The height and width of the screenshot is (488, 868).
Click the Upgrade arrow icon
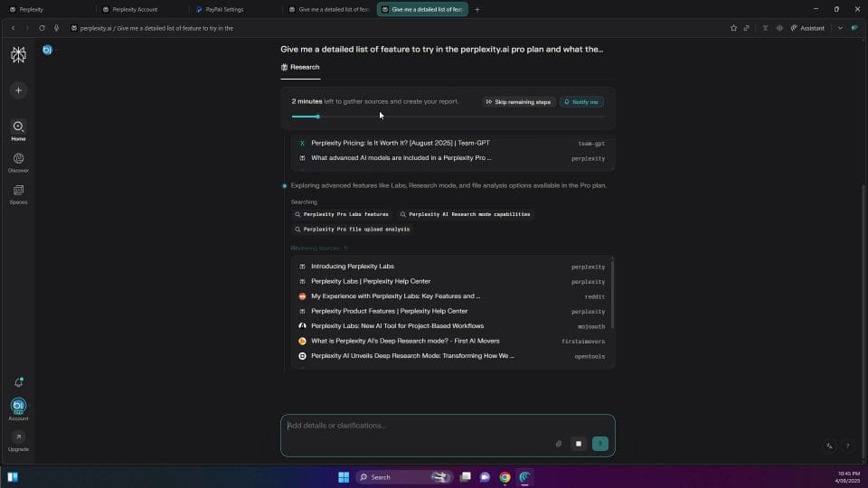18,437
